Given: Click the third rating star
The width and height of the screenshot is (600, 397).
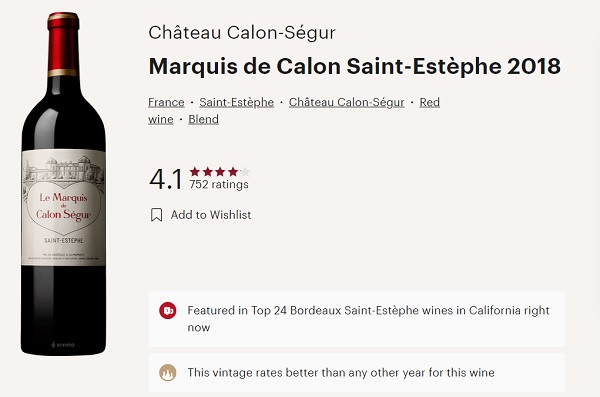Looking at the screenshot, I should tap(220, 172).
